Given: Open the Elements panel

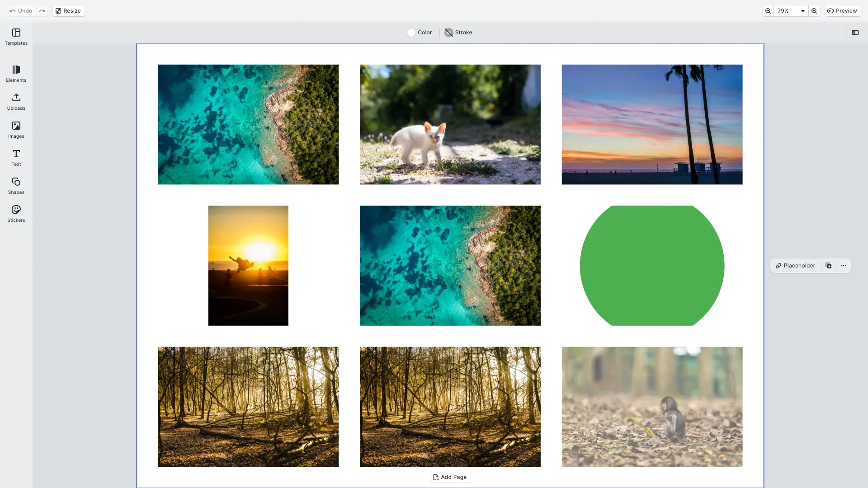Looking at the screenshot, I should pyautogui.click(x=16, y=74).
